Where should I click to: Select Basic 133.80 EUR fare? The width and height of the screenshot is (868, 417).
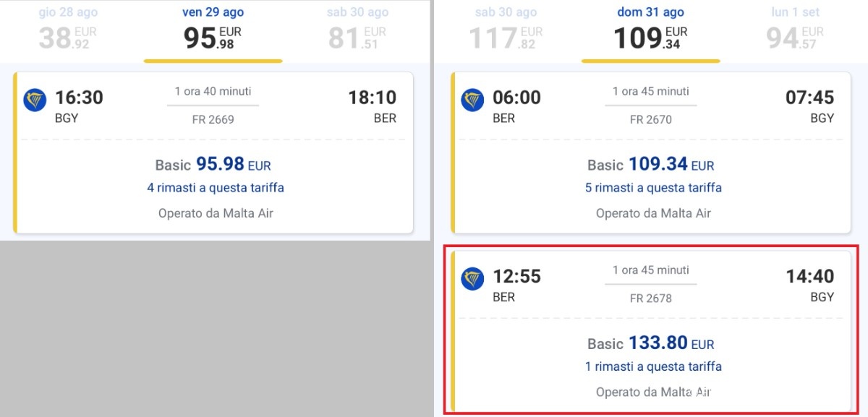point(650,343)
